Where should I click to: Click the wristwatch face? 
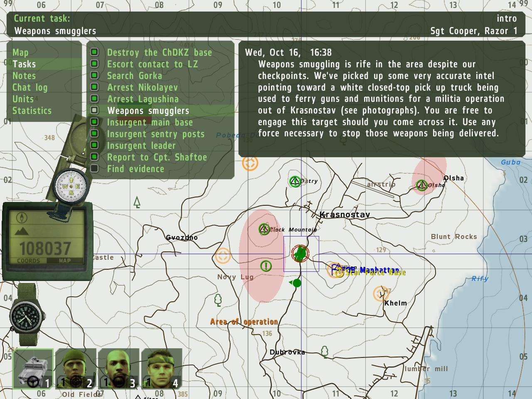[26, 317]
